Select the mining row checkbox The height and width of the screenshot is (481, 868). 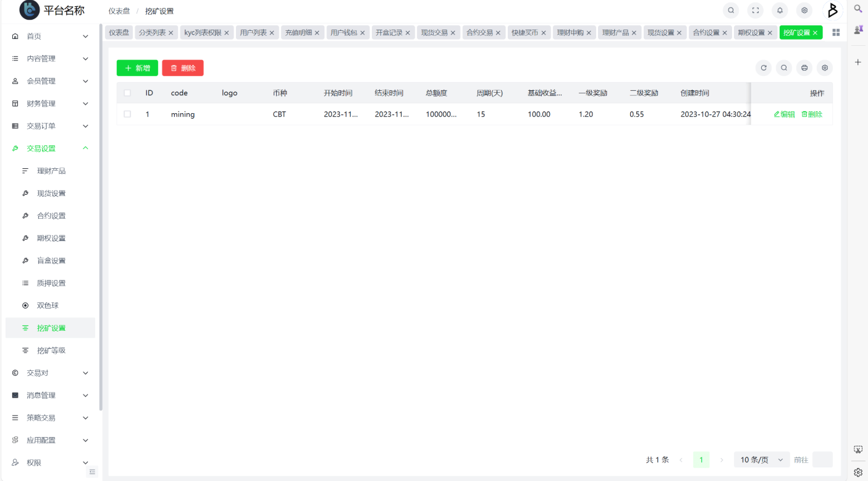coord(127,114)
